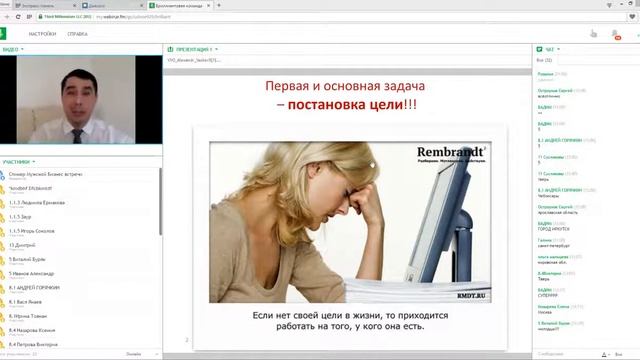Image resolution: width=640 pixels, height=360 pixels.
Task: Click the chat message input field
Action: [x=567, y=354]
